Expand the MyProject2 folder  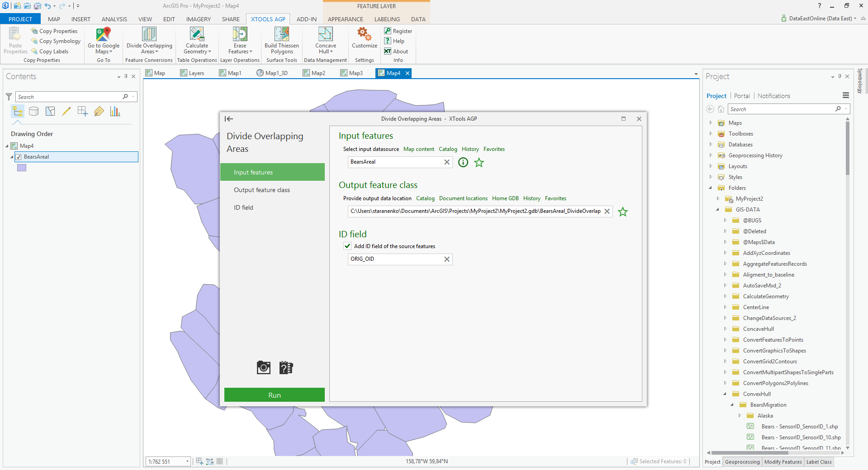718,199
